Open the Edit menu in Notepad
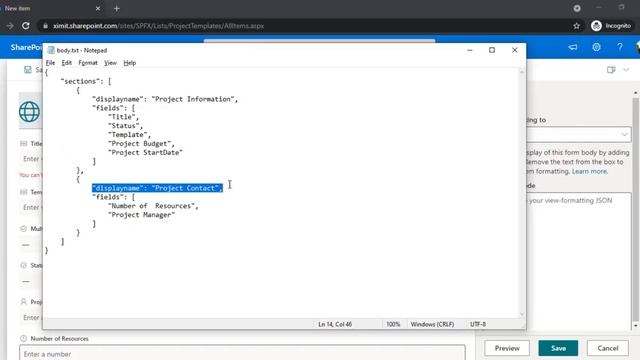Image resolution: width=640 pixels, height=360 pixels. (x=67, y=63)
